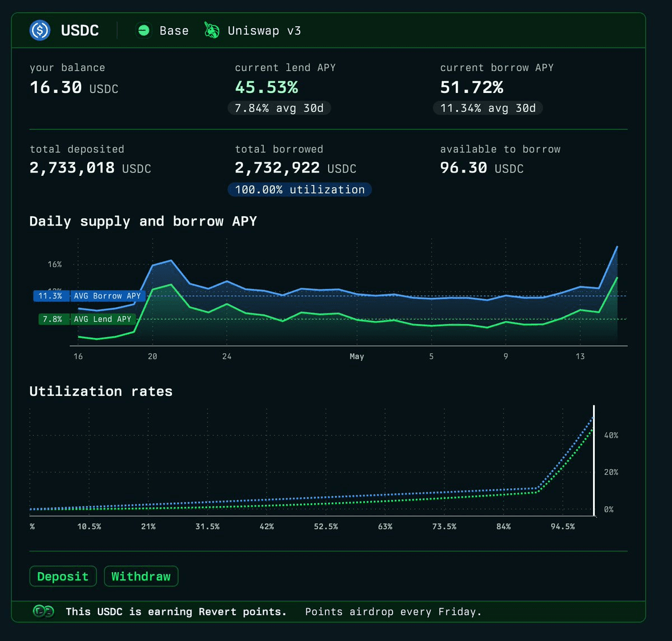Click the 20 date tick on APY chart

tap(152, 357)
